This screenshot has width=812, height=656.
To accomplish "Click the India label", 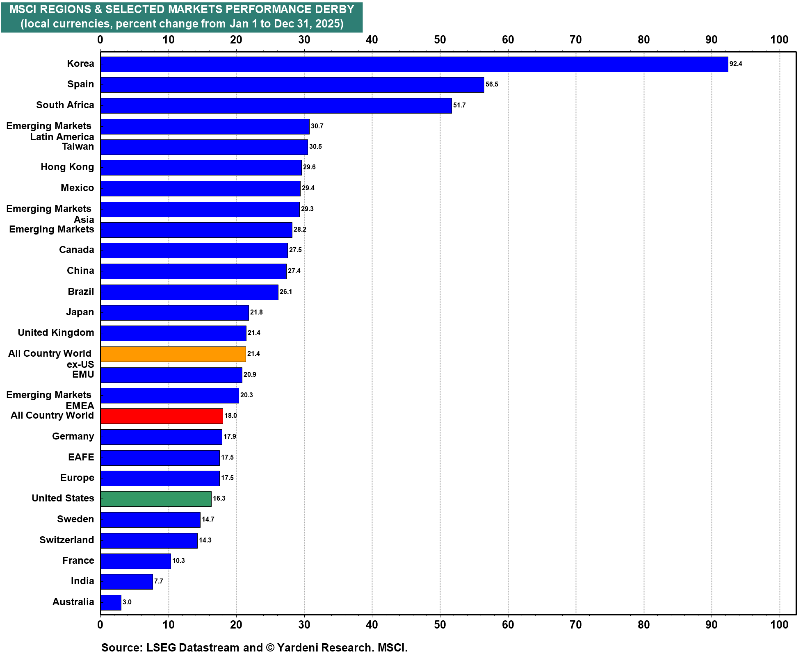I will (82, 581).
